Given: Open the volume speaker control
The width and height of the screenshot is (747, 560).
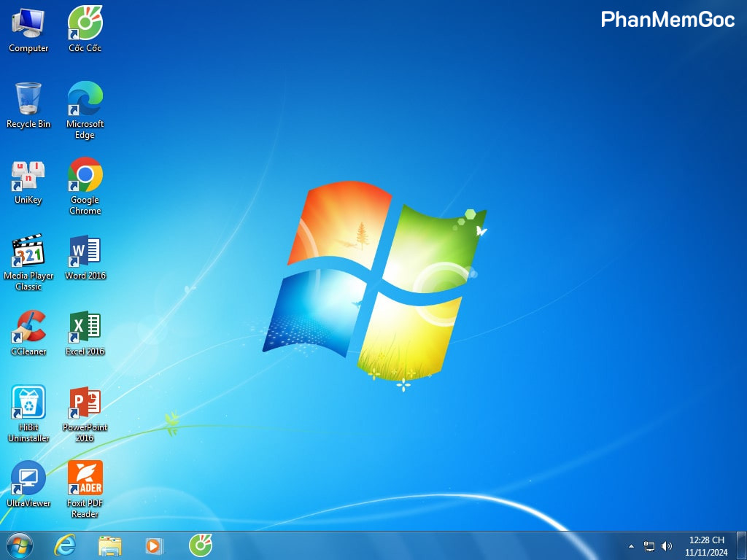Looking at the screenshot, I should (x=667, y=546).
